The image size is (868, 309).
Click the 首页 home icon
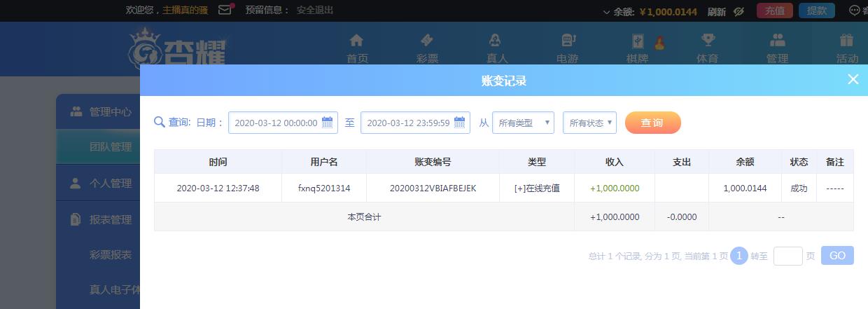(x=356, y=41)
